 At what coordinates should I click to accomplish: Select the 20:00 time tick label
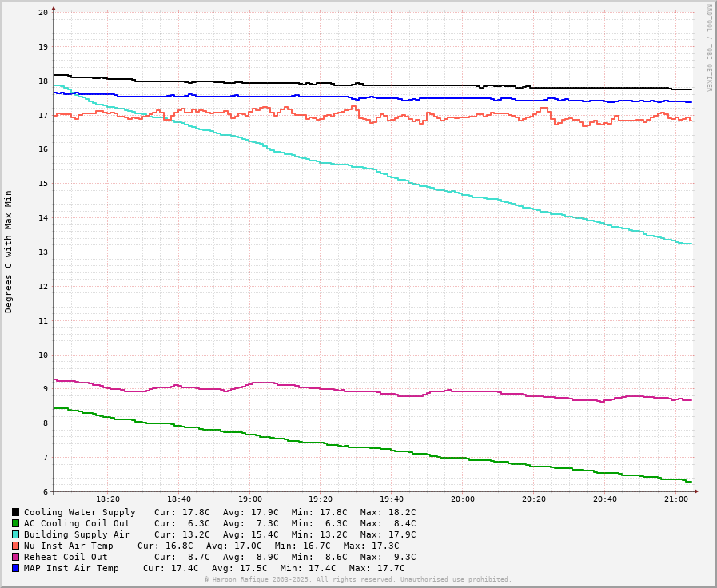click(x=463, y=499)
